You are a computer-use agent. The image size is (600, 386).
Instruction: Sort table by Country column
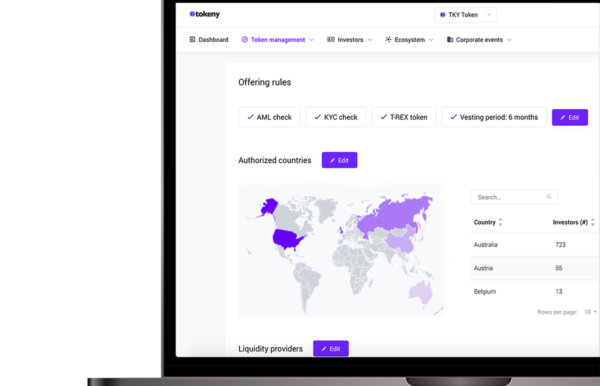[488, 222]
